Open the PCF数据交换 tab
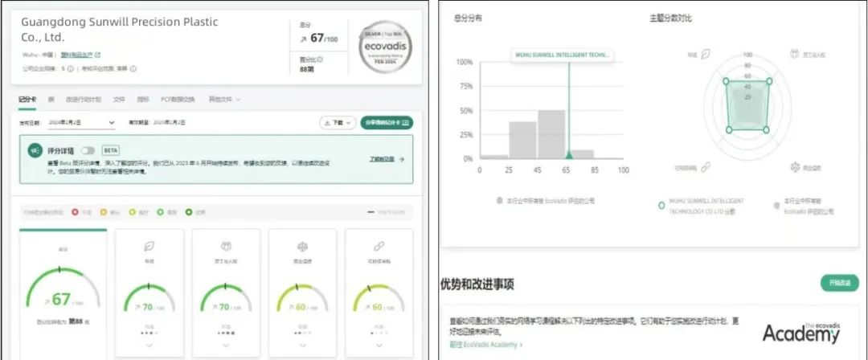The height and width of the screenshot is (360, 868). pyautogui.click(x=178, y=100)
